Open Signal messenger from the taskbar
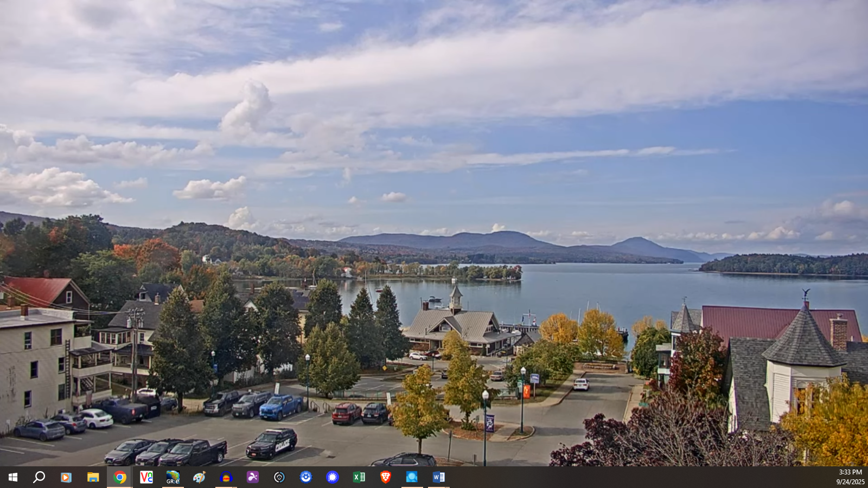 [x=333, y=477]
